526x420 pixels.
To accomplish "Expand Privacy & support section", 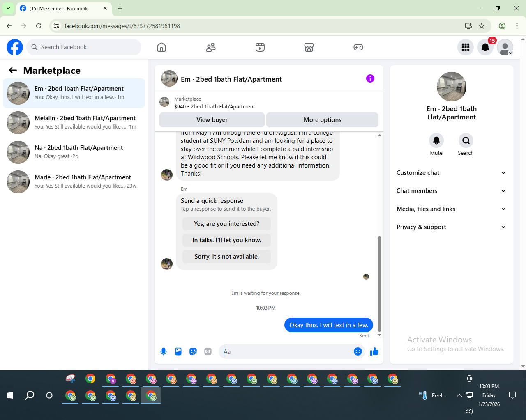I will (451, 227).
